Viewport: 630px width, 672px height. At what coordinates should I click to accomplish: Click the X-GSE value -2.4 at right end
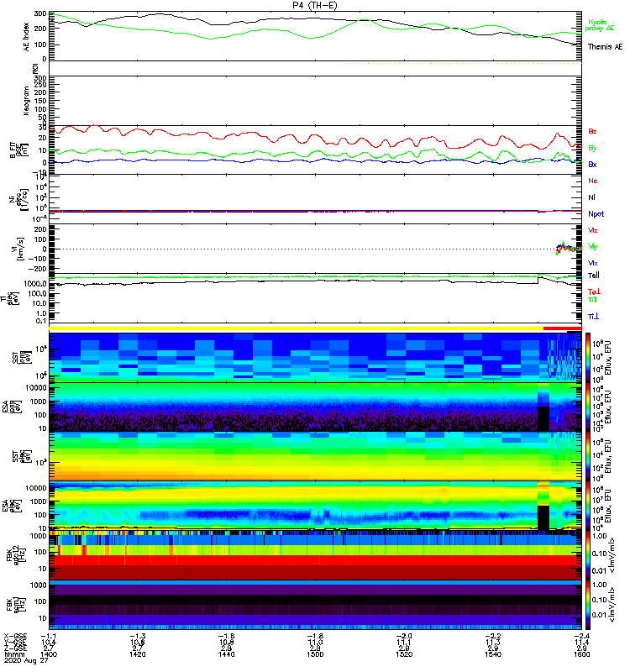581,636
